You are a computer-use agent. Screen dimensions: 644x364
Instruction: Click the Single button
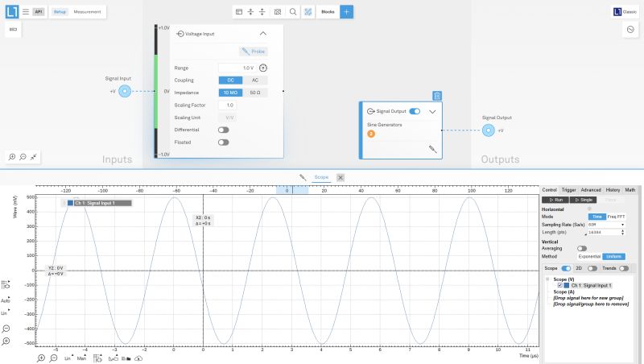click(x=583, y=200)
